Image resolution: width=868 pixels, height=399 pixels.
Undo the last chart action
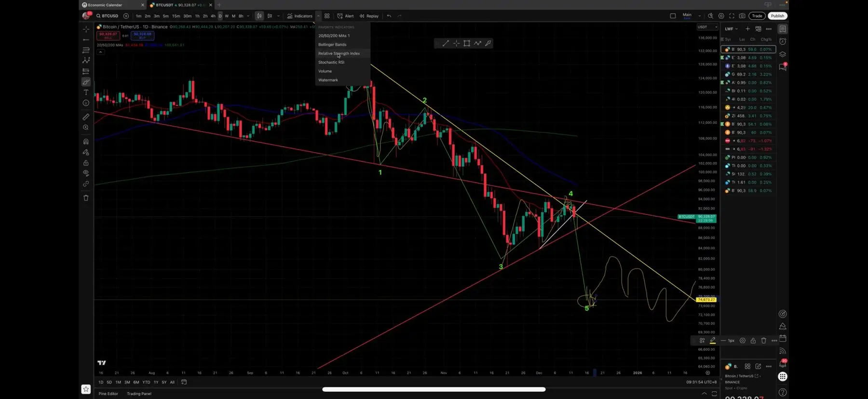pyautogui.click(x=389, y=16)
